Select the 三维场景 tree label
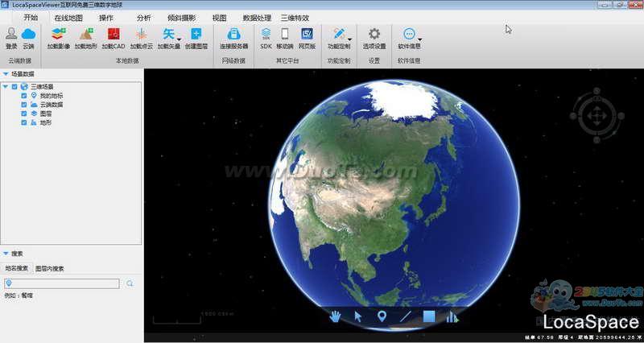 tap(42, 87)
